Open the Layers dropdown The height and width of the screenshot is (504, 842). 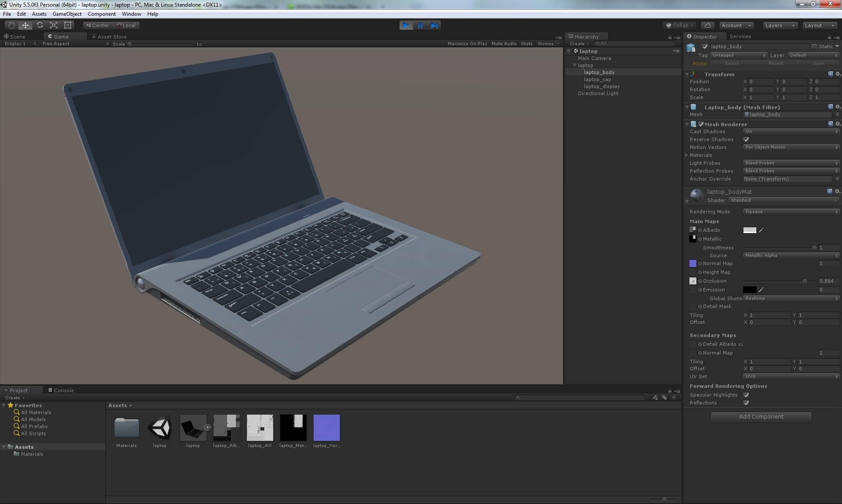[x=779, y=25]
